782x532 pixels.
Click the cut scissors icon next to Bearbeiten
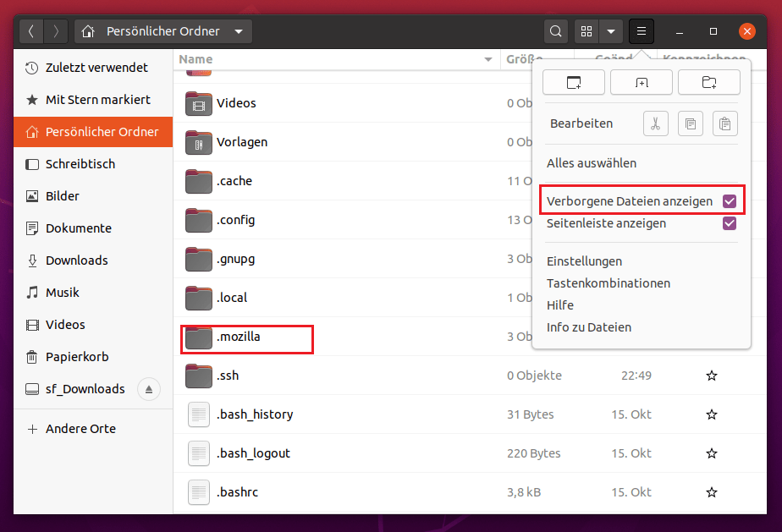[x=656, y=123]
